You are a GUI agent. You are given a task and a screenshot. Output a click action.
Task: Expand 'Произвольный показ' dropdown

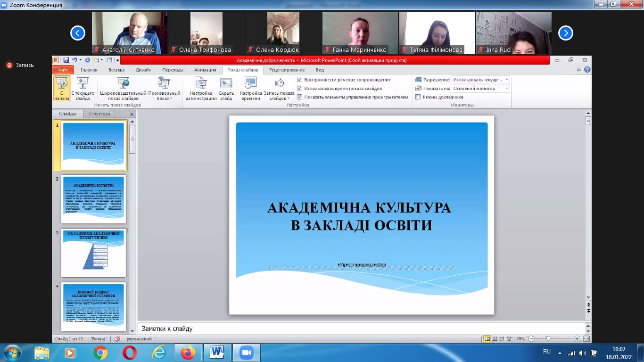coord(164,89)
